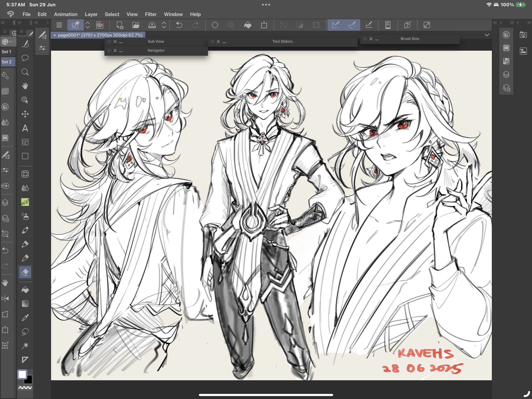
Task: Toggle Snap to Ruler in command bar
Action: click(x=336, y=25)
